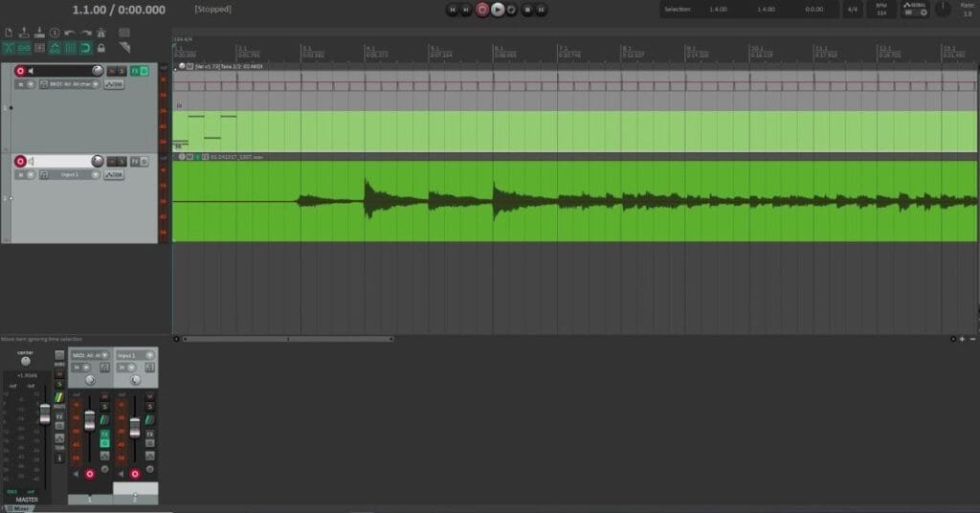
Task: Toggle envelope move with items icon
Action: pos(55,48)
